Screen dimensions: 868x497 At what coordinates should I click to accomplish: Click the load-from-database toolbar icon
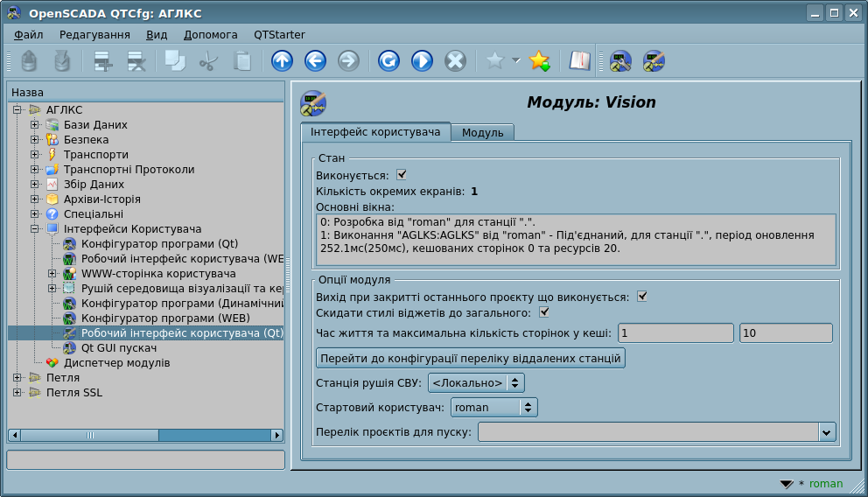29,60
